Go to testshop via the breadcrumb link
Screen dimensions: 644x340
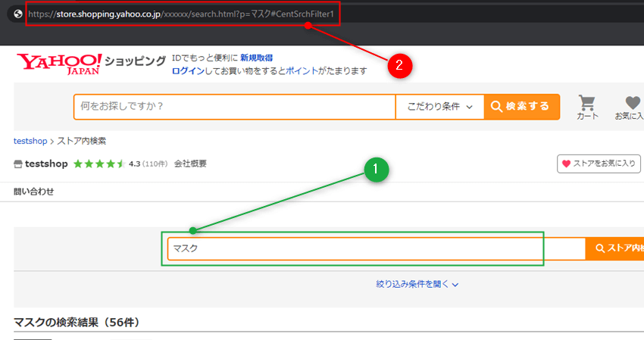point(30,141)
